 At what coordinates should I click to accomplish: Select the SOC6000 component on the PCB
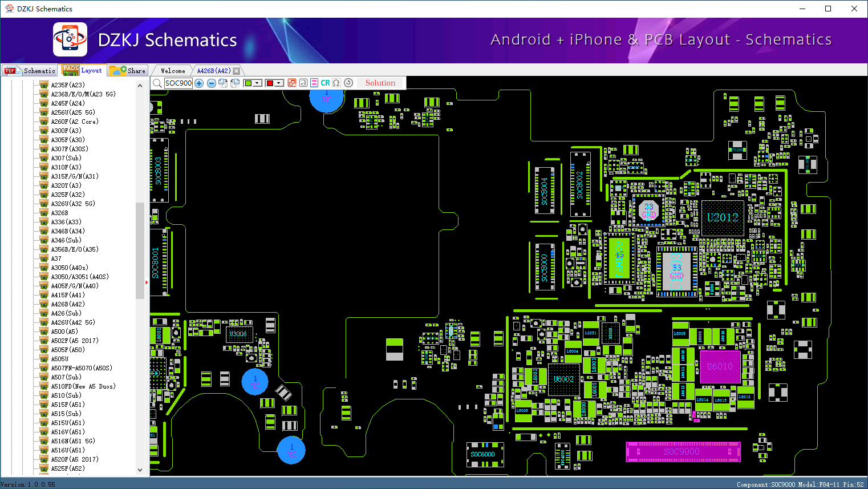[x=484, y=455]
